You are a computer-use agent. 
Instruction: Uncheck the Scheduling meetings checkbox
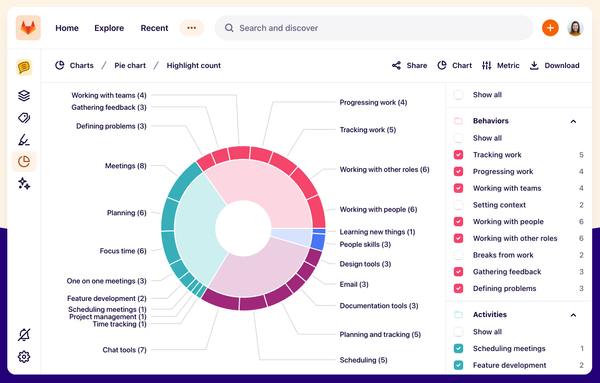coord(458,349)
